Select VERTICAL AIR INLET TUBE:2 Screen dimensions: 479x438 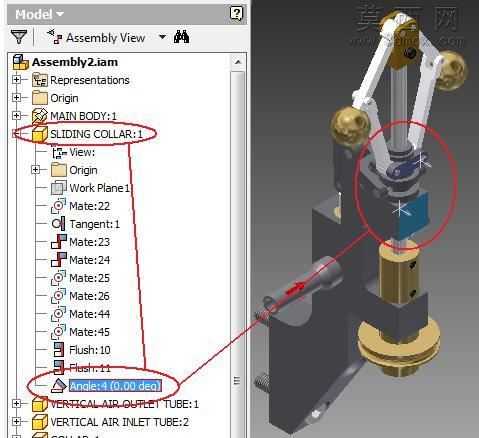119,422
